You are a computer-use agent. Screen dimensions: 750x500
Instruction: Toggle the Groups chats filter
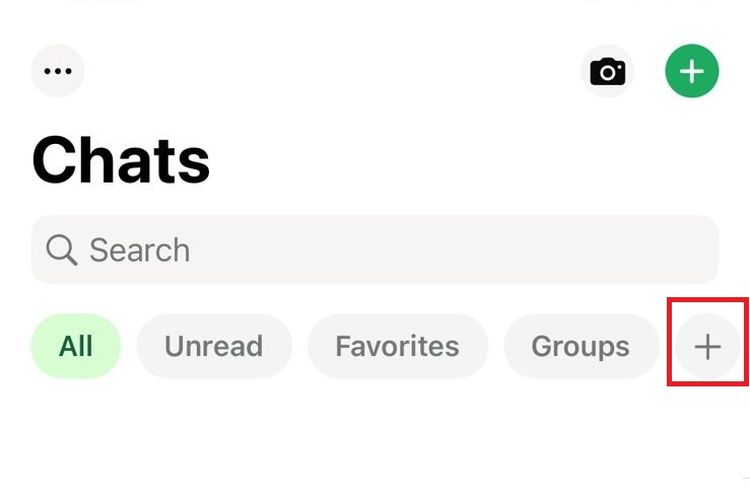(x=580, y=347)
